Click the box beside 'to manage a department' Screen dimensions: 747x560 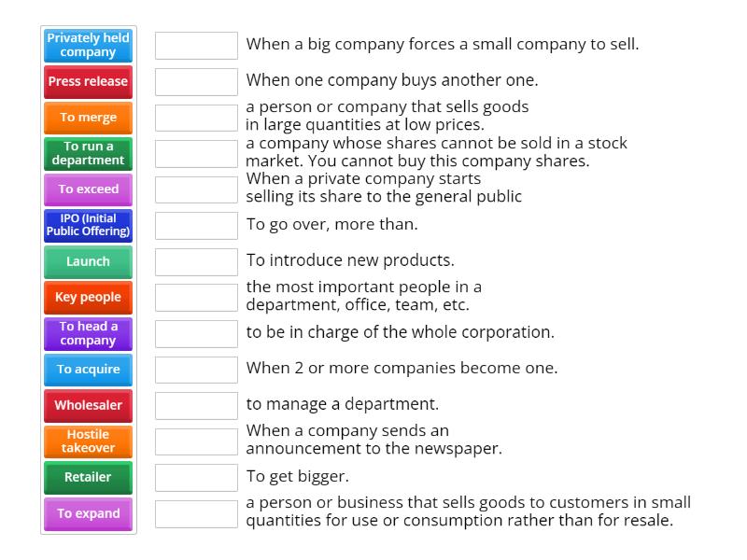click(196, 405)
